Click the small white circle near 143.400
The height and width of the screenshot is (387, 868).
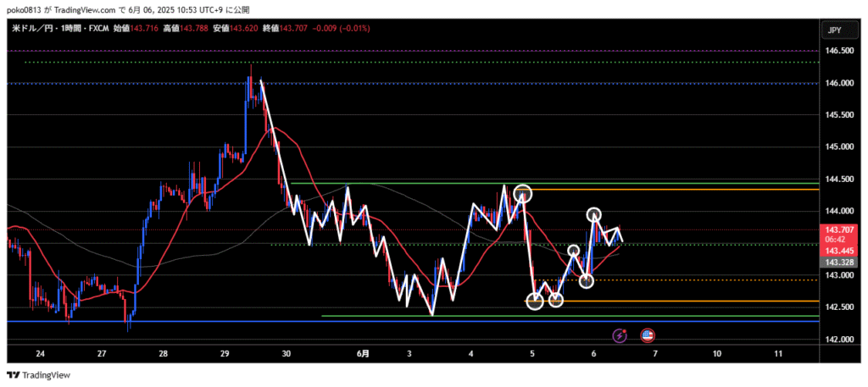coord(574,251)
